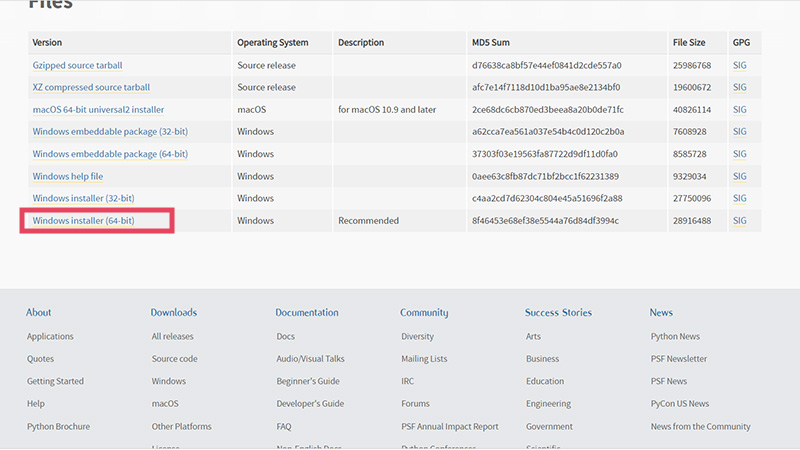800x450 pixels.
Task: Open the Success Stories footer heading
Action: [x=558, y=312]
